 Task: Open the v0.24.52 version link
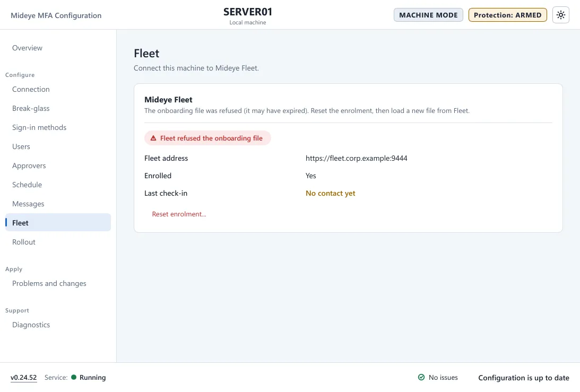click(24, 378)
